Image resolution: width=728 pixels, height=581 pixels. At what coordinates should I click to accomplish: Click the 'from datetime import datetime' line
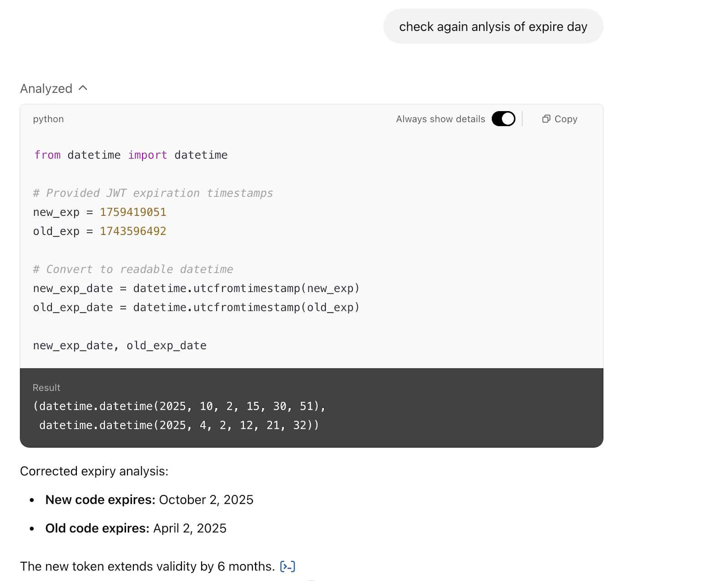click(x=131, y=155)
